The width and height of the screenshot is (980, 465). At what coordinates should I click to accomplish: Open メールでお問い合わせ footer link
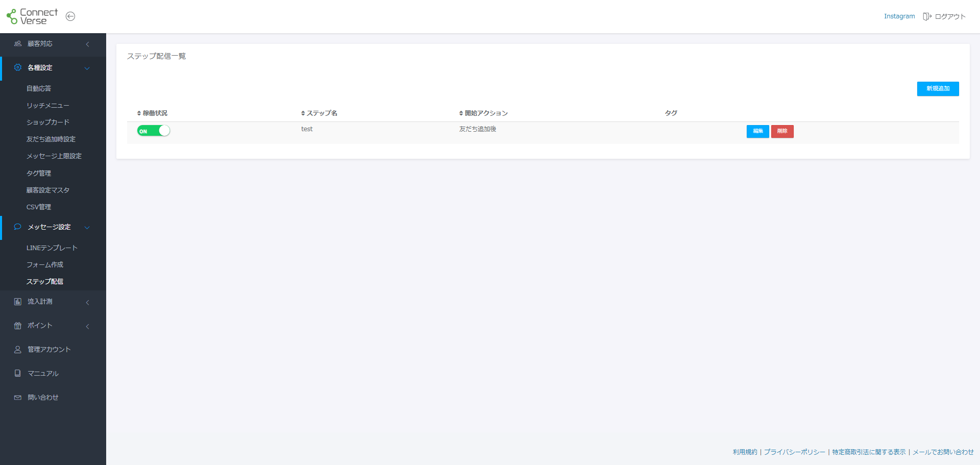(943, 452)
